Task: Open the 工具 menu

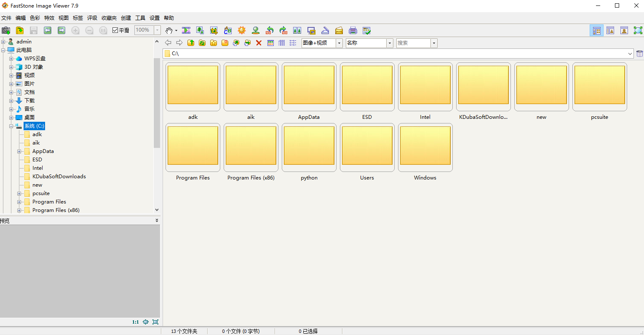Action: (140, 18)
